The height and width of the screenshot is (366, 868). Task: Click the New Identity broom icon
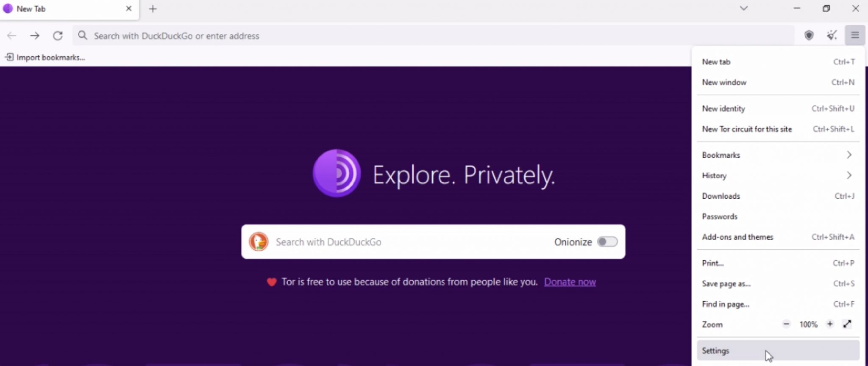point(832,36)
